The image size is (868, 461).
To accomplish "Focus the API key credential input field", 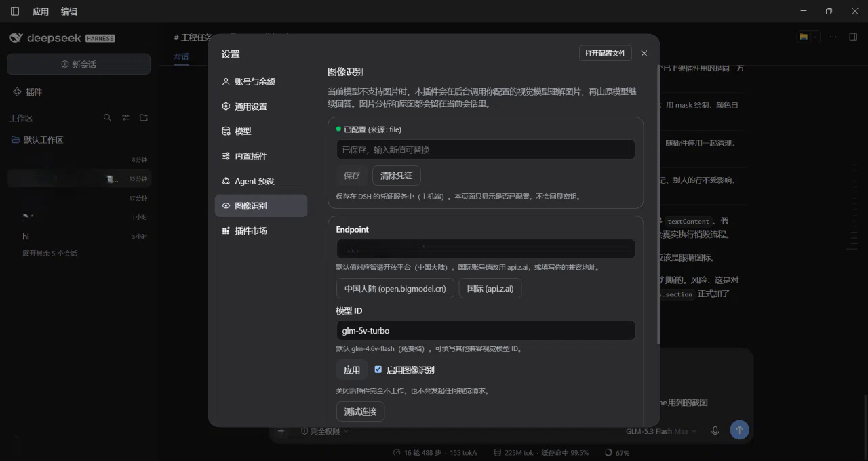I will point(486,149).
